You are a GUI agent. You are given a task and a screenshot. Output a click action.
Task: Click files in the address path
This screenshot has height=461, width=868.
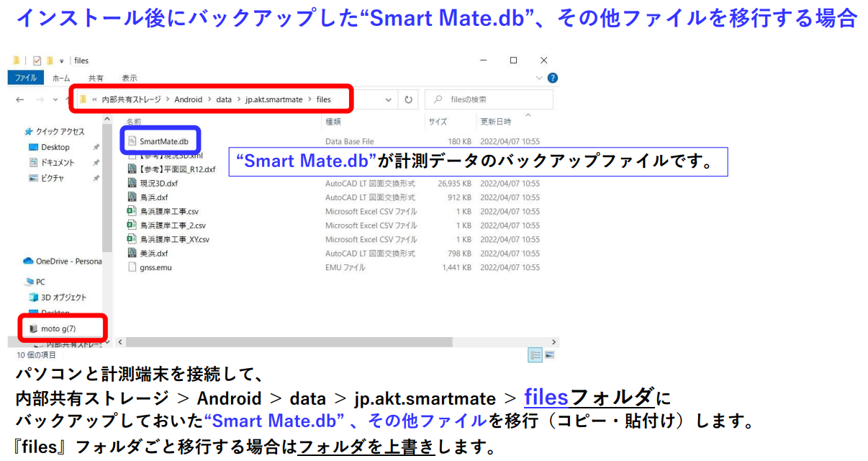324,99
